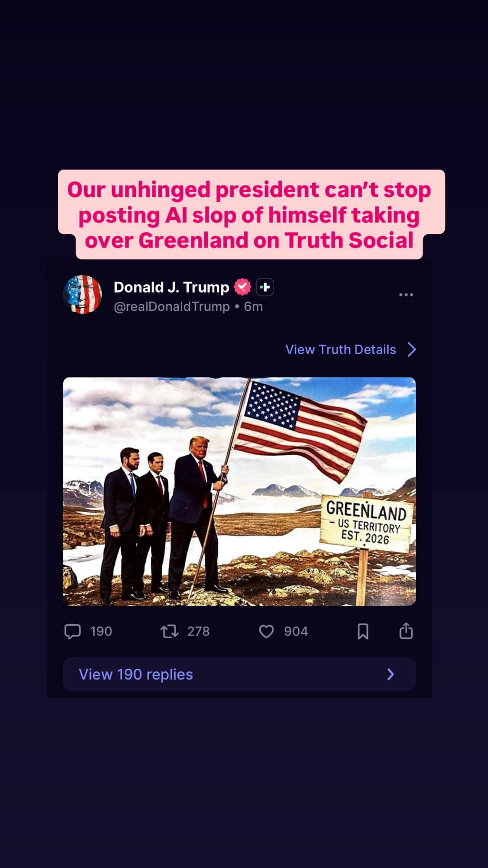Screen dimensions: 488x868
Task: Open View 190 replies button
Action: point(239,674)
